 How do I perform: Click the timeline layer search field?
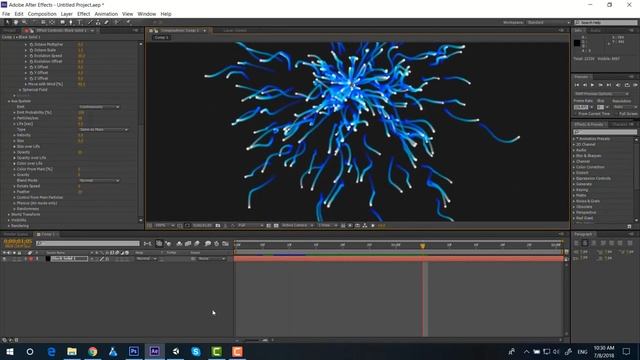[x=87, y=244]
